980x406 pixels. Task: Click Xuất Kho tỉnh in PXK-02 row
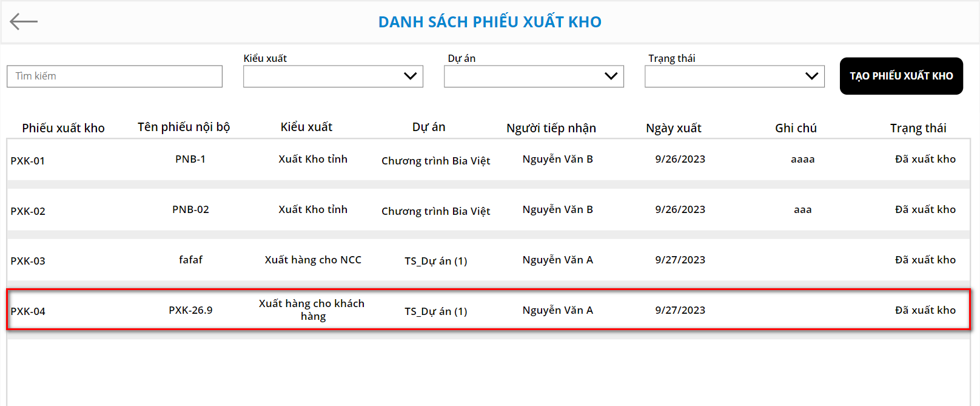[x=313, y=209]
